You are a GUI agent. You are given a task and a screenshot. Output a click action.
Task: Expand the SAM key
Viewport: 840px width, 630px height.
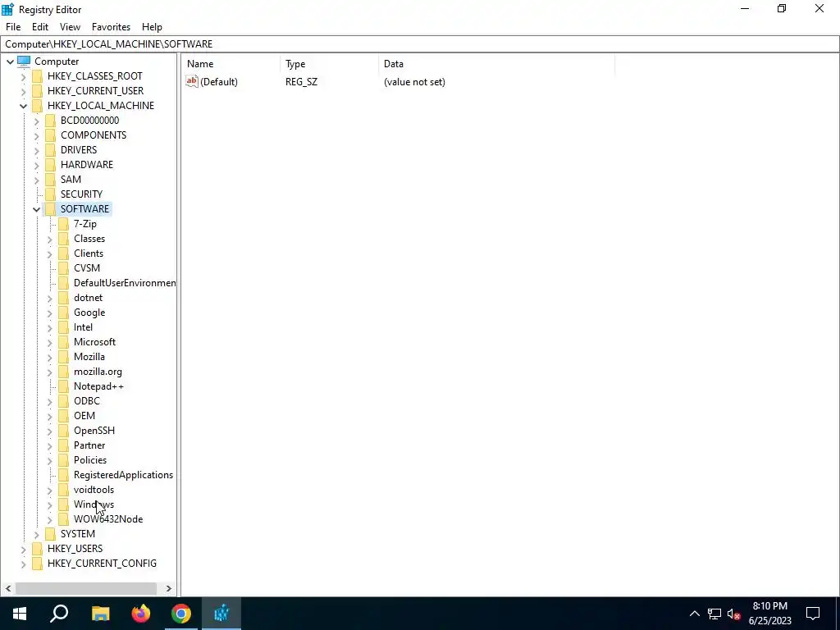click(x=36, y=180)
